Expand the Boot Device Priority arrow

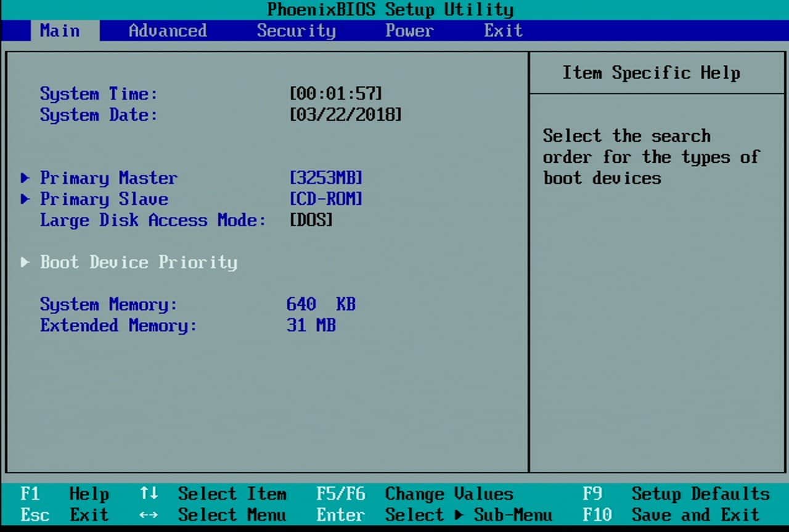click(25, 262)
